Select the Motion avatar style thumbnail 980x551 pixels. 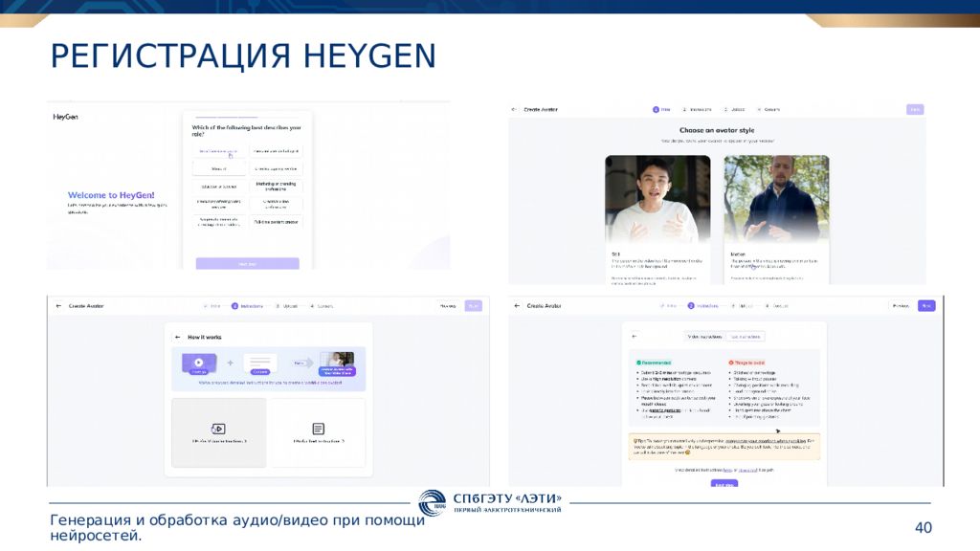(776, 199)
